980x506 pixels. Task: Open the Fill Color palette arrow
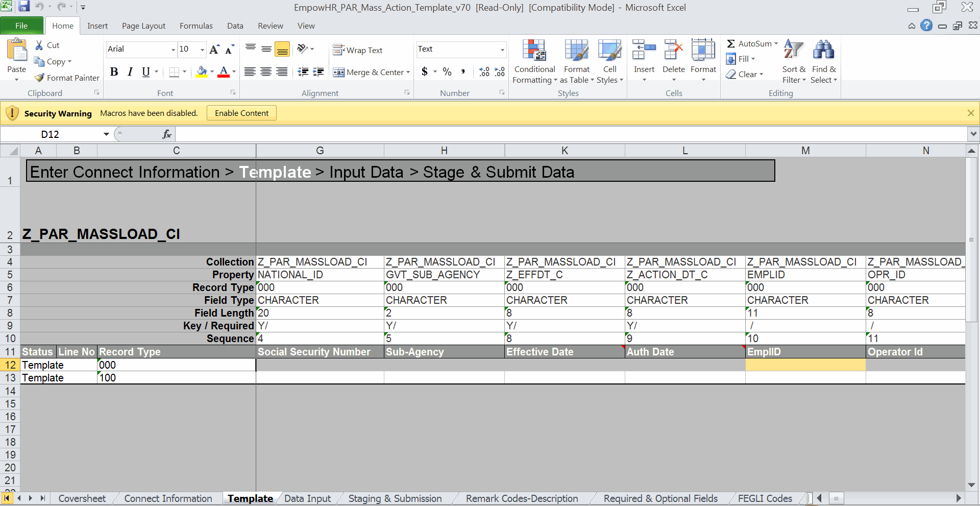click(212, 72)
